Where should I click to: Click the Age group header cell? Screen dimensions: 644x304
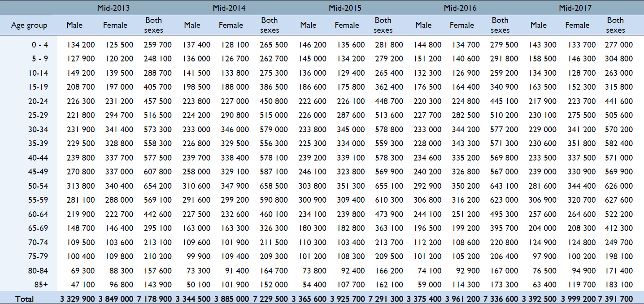[x=29, y=25]
